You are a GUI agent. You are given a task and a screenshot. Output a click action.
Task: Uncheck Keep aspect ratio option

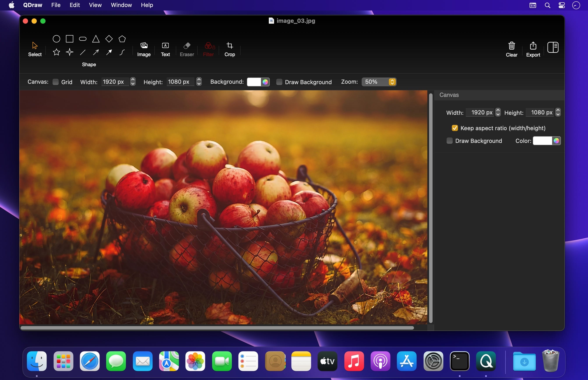[455, 128]
